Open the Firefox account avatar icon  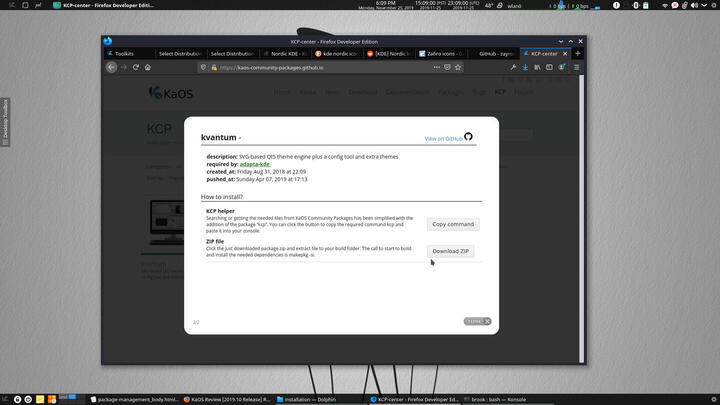coord(562,68)
